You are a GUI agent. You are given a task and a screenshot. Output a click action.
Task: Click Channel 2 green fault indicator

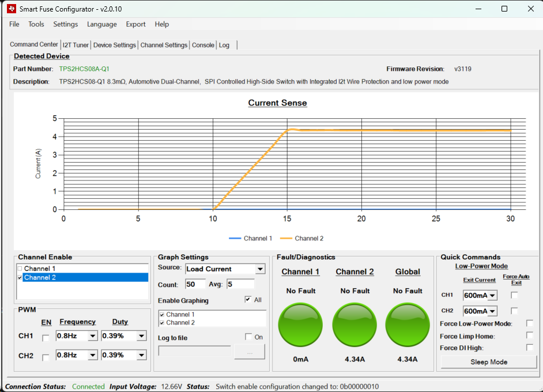click(355, 326)
